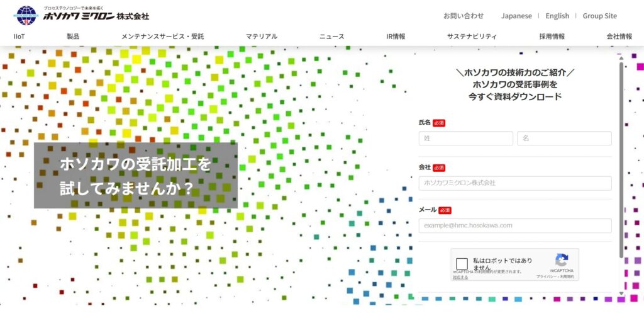This screenshot has height=318, width=644.
Task: Click the reCAPTCHA プライバシー link
Action: coord(547,277)
